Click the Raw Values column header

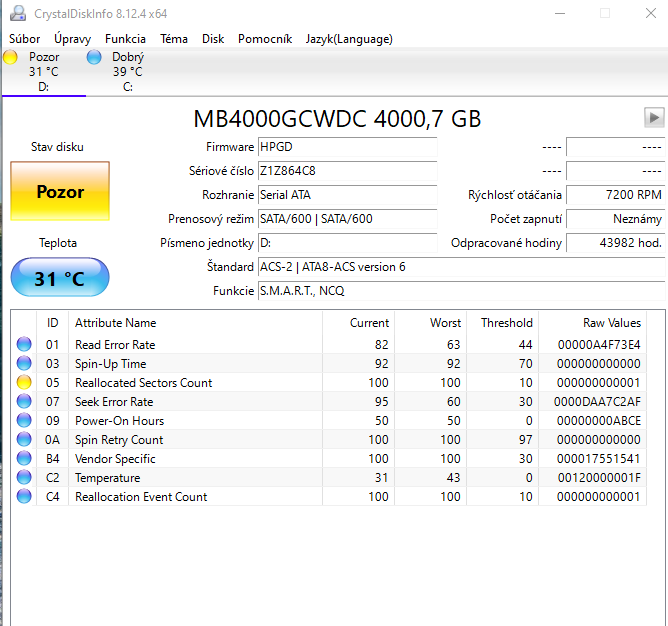pos(593,323)
